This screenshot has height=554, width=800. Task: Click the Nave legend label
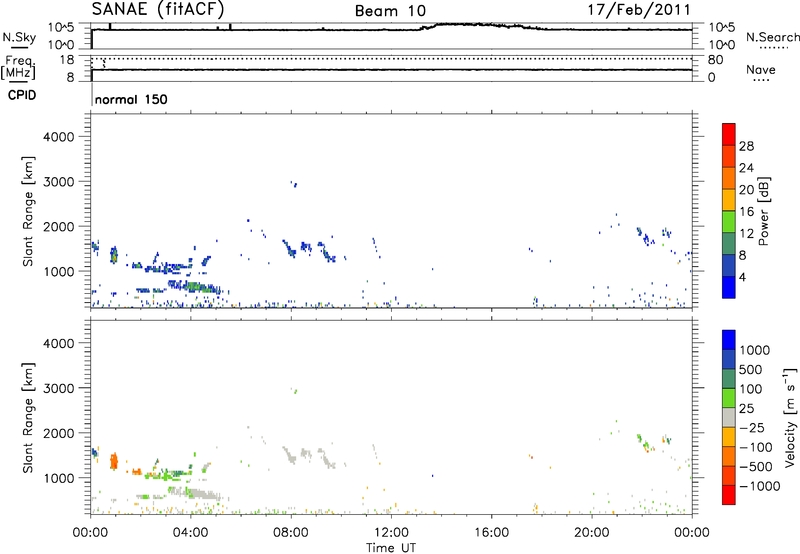761,70
